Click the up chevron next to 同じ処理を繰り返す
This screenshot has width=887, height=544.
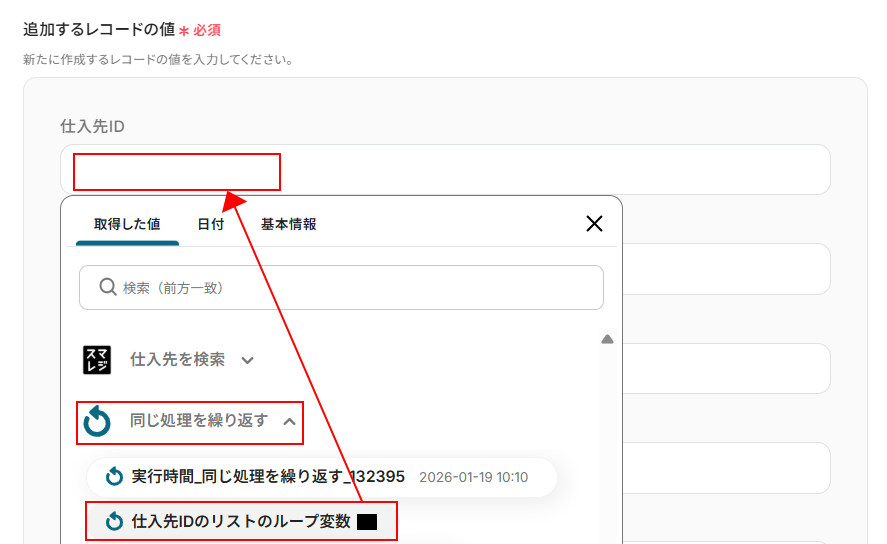289,421
